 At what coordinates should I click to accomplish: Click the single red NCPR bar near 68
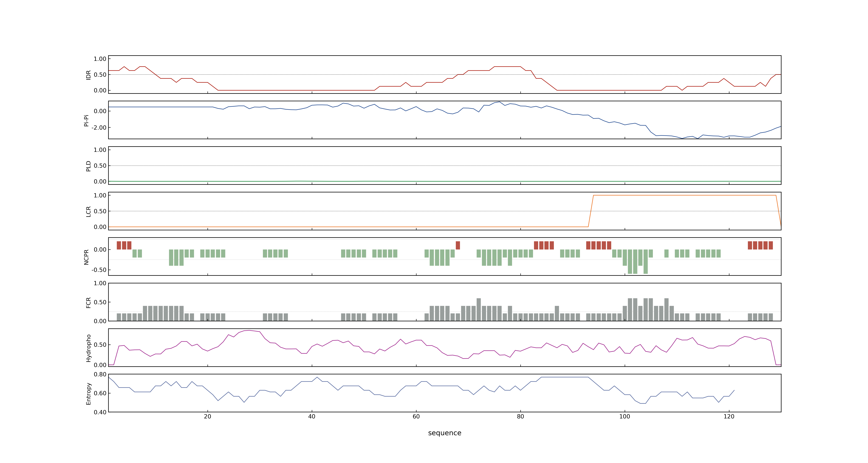[x=458, y=245]
